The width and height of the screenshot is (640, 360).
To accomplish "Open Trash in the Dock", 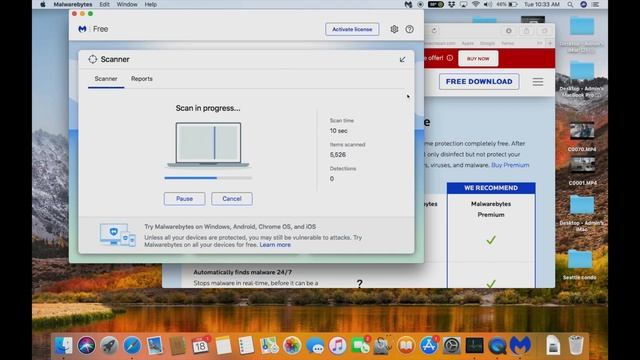I will [576, 346].
